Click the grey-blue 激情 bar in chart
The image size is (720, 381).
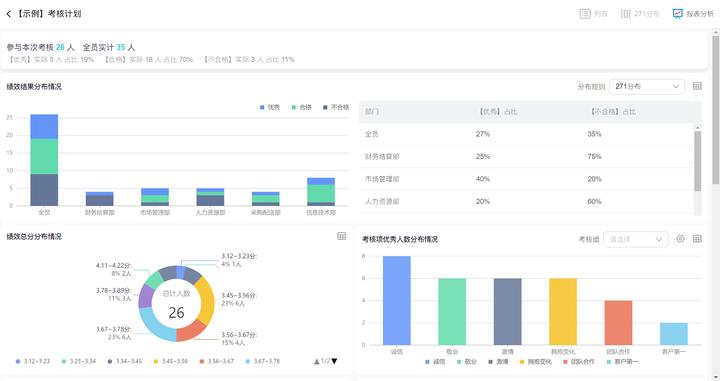click(x=507, y=311)
